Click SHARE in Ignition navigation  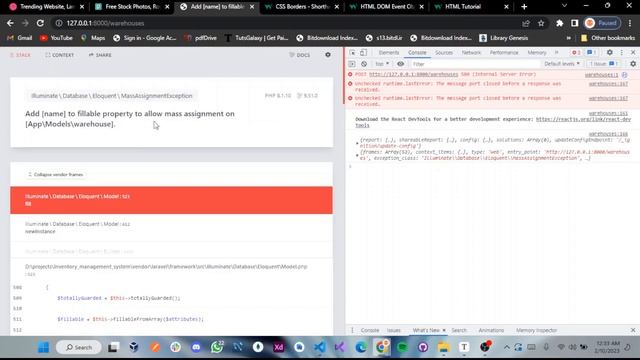100,55
